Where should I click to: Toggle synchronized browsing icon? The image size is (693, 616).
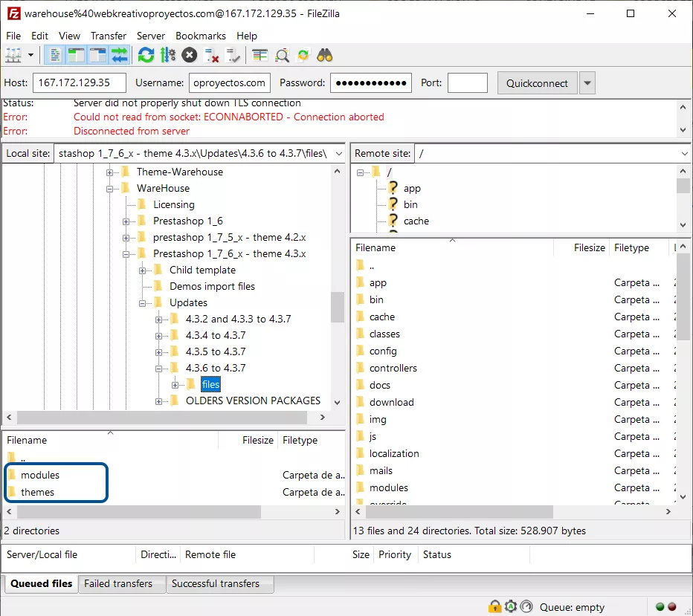[303, 55]
